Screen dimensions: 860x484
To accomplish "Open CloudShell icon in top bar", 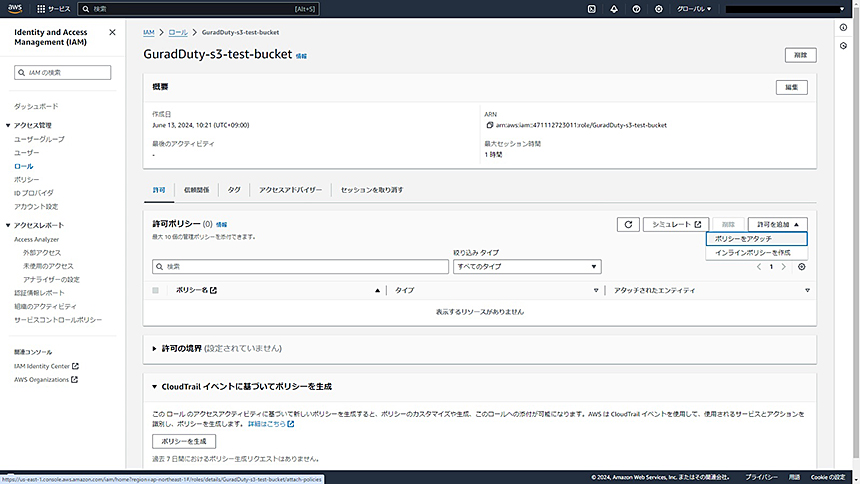I will (591, 9).
